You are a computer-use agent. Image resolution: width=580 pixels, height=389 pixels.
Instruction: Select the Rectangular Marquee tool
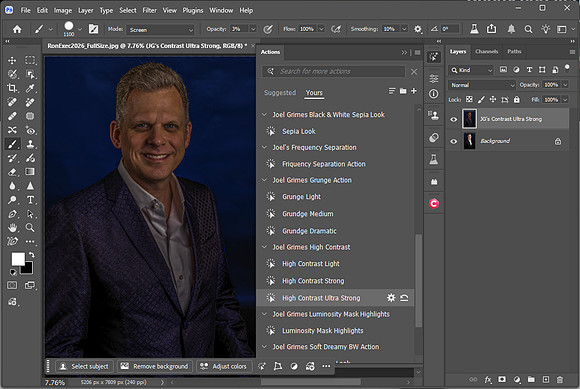pos(30,60)
